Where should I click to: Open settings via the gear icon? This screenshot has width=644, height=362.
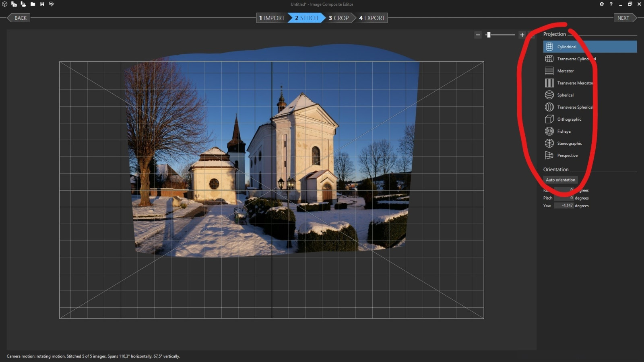[x=602, y=4]
